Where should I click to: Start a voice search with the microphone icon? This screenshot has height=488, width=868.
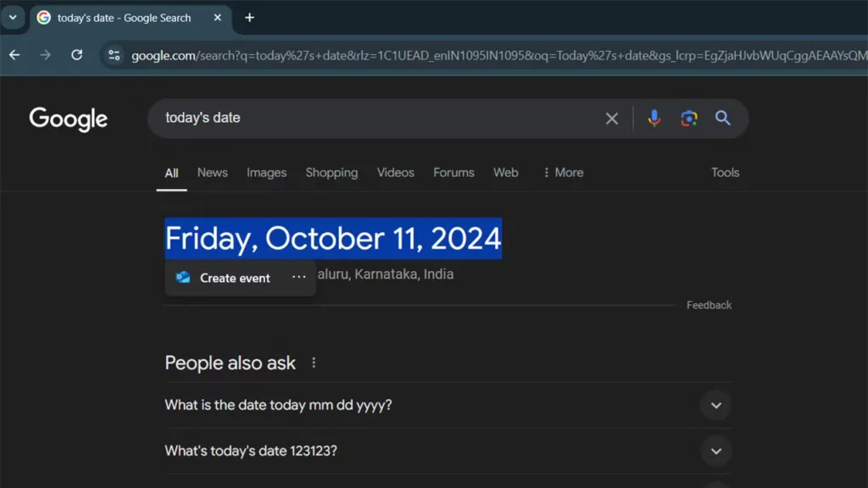[654, 118]
